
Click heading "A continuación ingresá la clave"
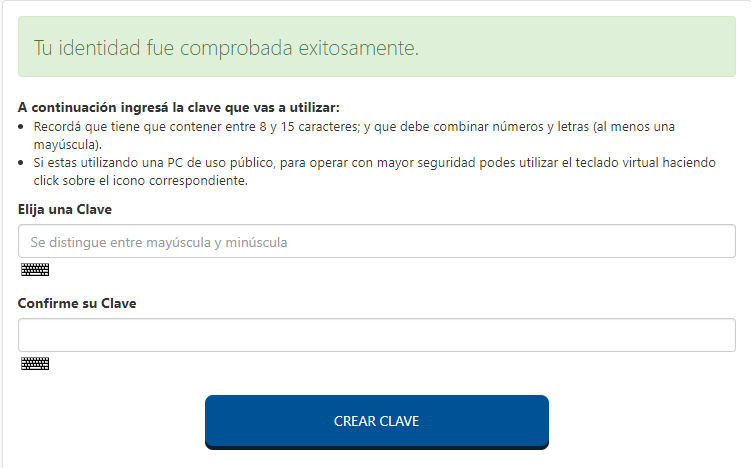point(179,108)
